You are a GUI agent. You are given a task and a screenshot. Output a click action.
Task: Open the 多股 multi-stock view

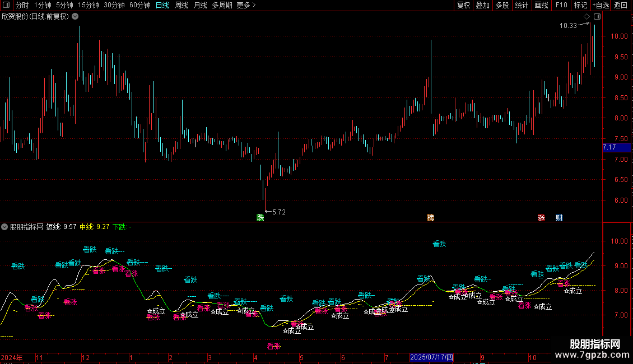click(502, 5)
